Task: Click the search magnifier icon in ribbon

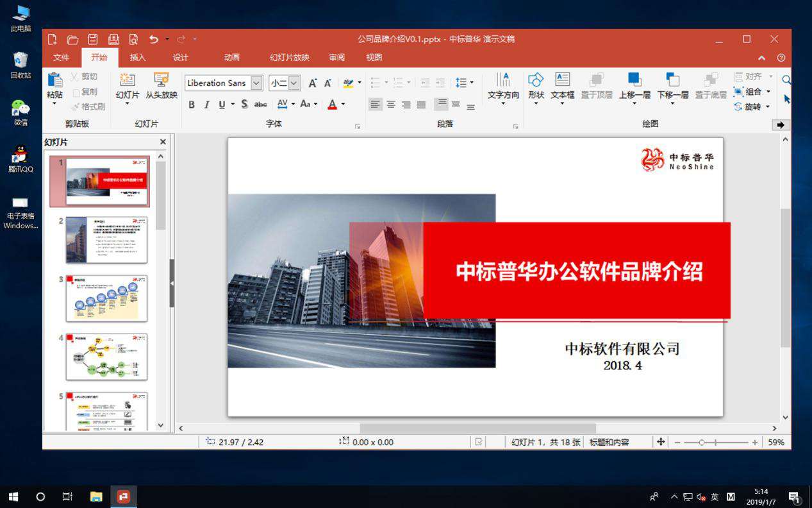Action: 786,80
